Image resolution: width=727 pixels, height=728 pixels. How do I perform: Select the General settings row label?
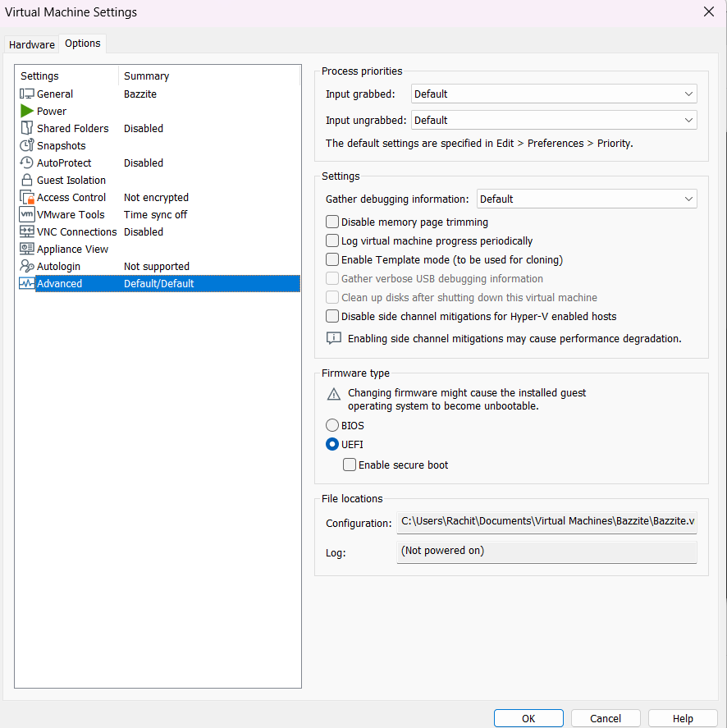(x=55, y=94)
